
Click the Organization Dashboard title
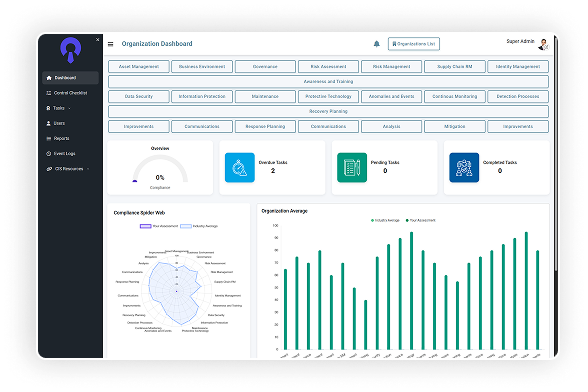(157, 44)
